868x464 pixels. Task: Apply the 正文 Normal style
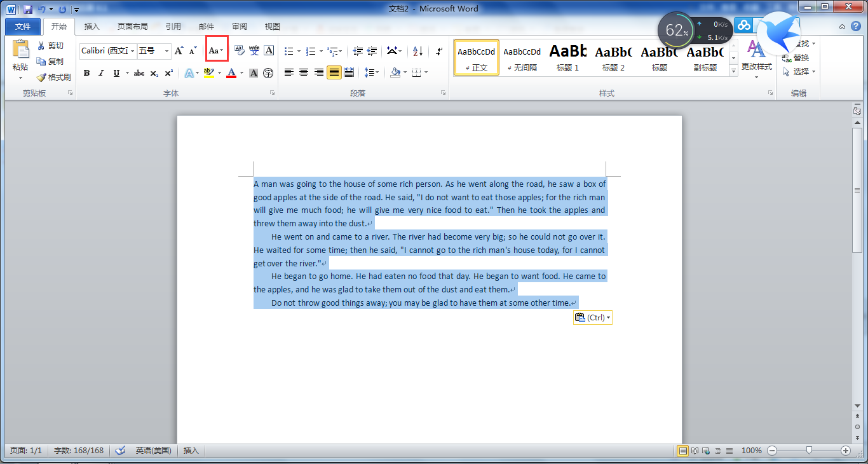pyautogui.click(x=477, y=58)
